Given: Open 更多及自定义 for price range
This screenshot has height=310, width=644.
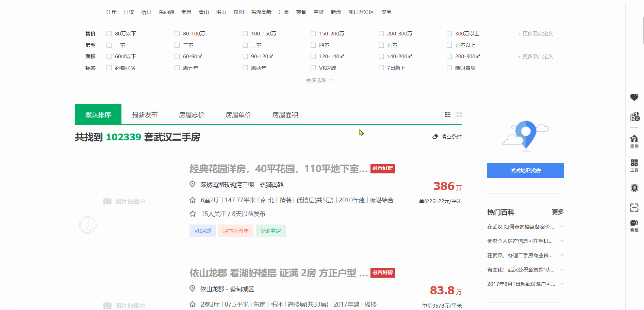Looking at the screenshot, I should tap(535, 33).
